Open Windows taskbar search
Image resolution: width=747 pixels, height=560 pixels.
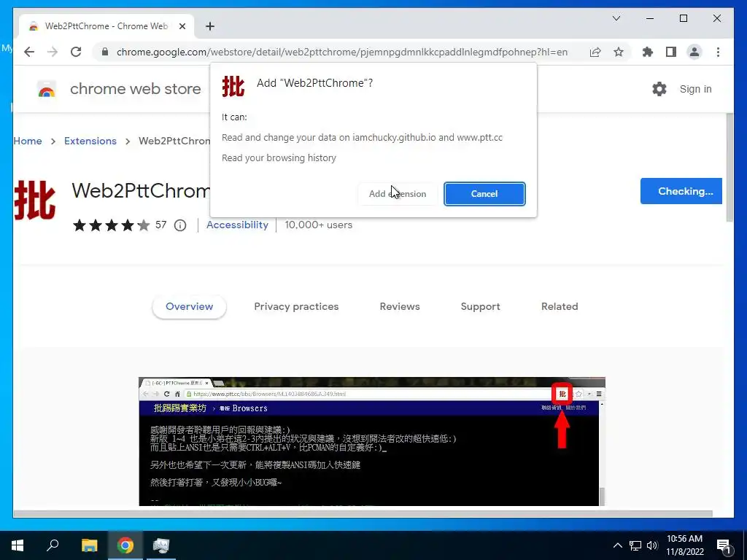click(x=53, y=545)
